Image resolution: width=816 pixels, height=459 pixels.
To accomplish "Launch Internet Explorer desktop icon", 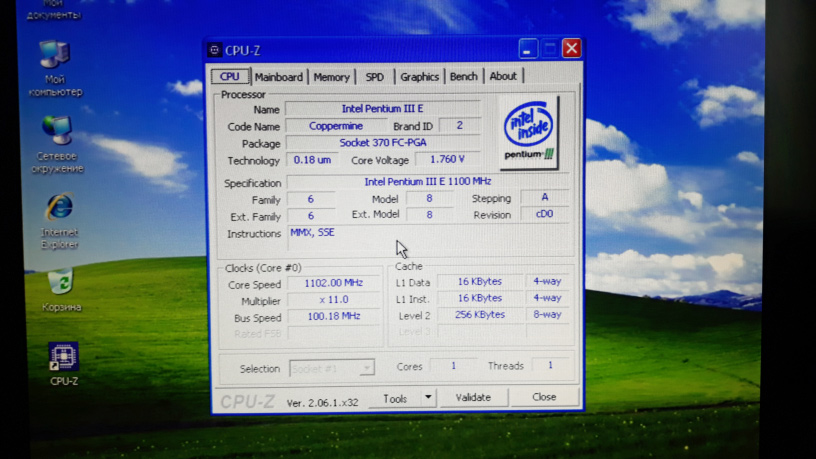I will 59,221.
